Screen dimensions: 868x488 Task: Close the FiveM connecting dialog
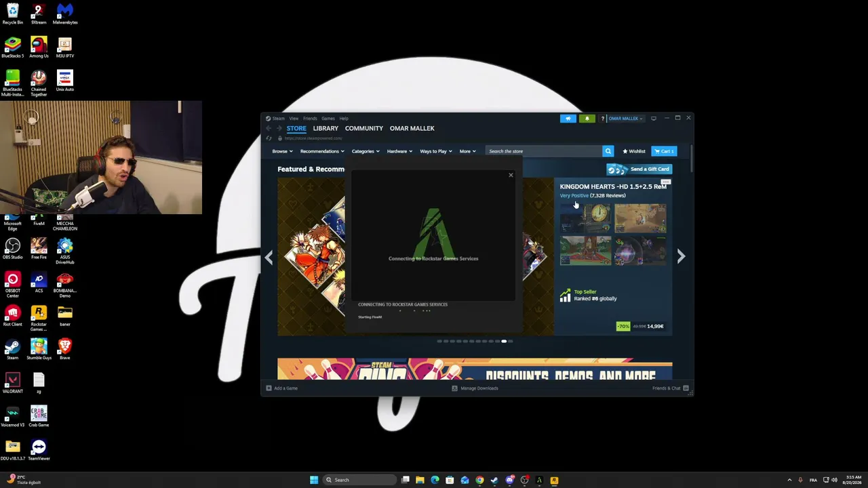coord(511,176)
